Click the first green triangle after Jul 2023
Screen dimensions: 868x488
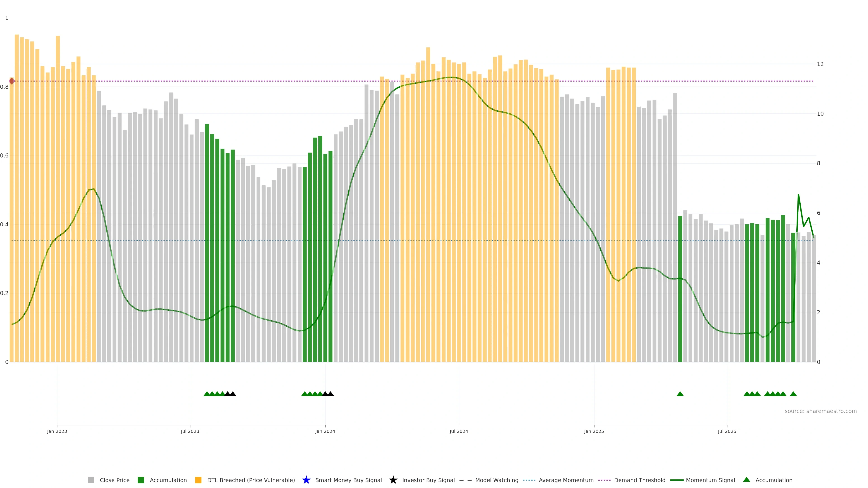207,394
